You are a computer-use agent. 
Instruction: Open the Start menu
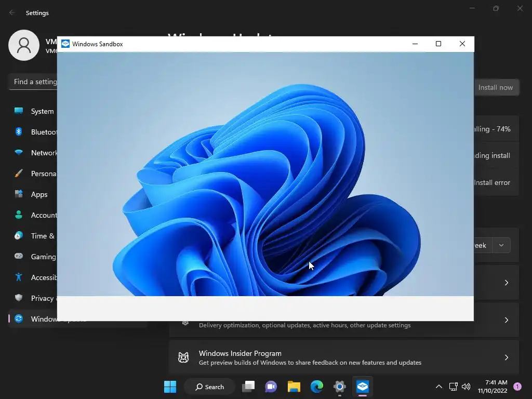(170, 387)
